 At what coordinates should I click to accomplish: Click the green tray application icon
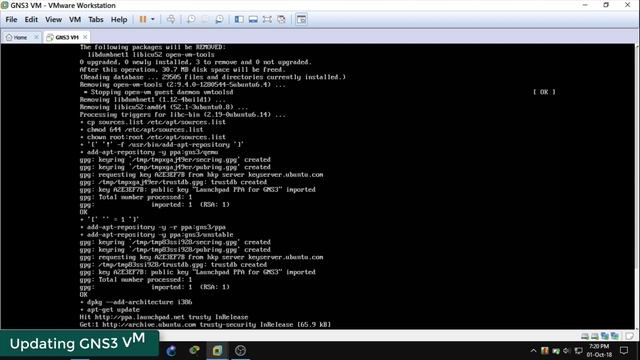tap(556, 351)
